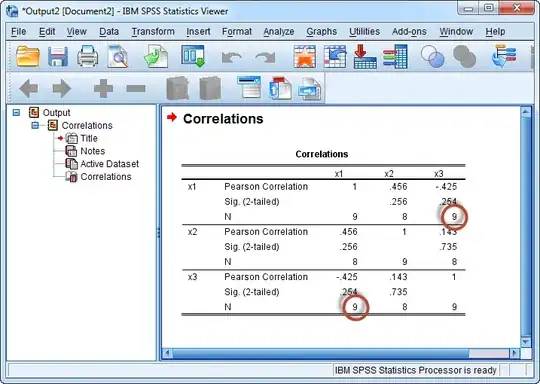
Task: Click the Open folder toolbar icon
Action: [28, 56]
